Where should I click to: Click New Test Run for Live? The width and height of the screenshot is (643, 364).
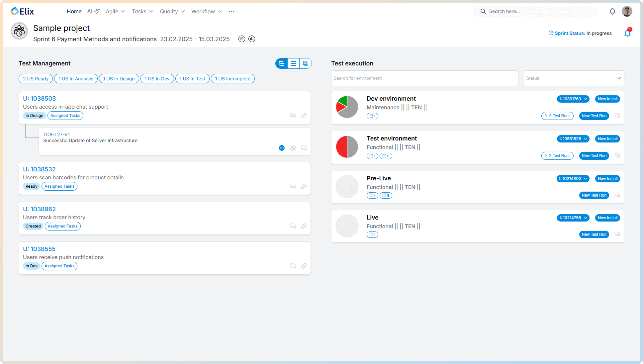[594, 234]
